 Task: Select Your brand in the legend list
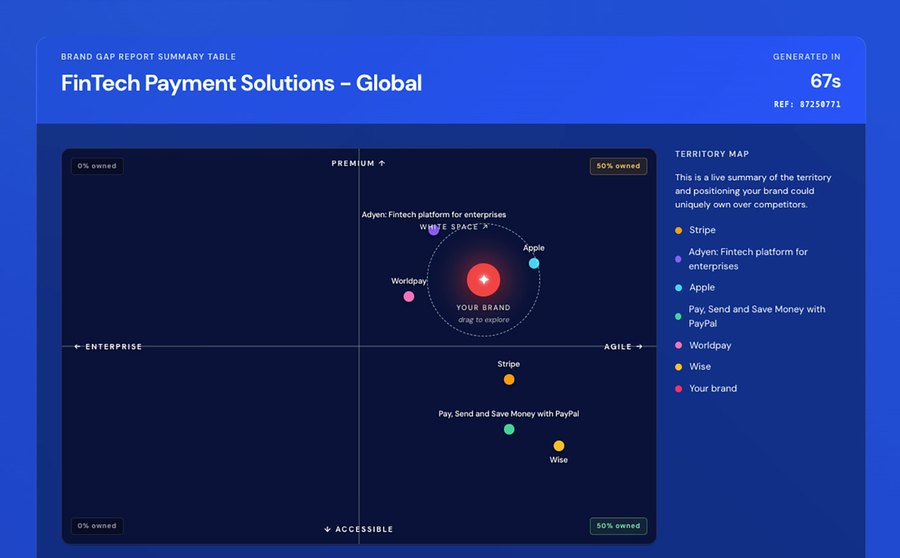pyautogui.click(x=713, y=388)
